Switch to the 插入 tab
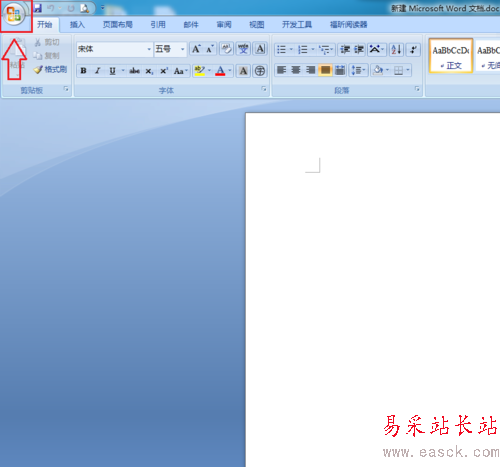 click(77, 25)
